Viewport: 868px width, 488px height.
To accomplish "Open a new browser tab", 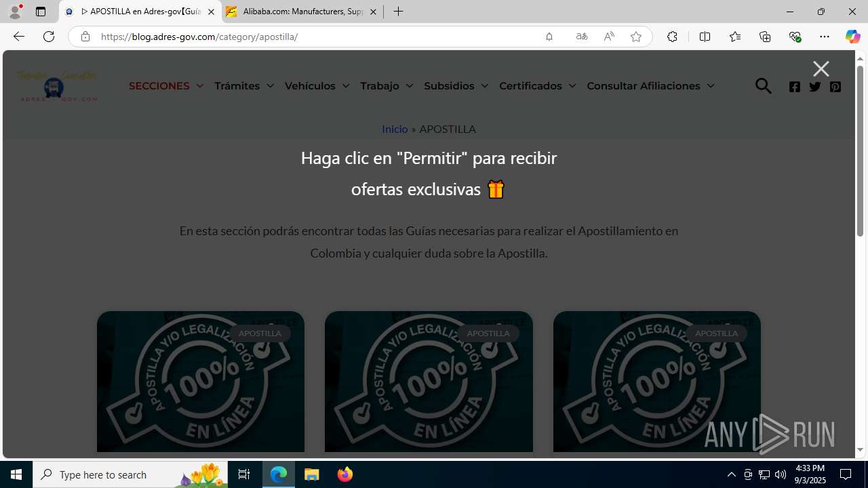I will pos(399,12).
